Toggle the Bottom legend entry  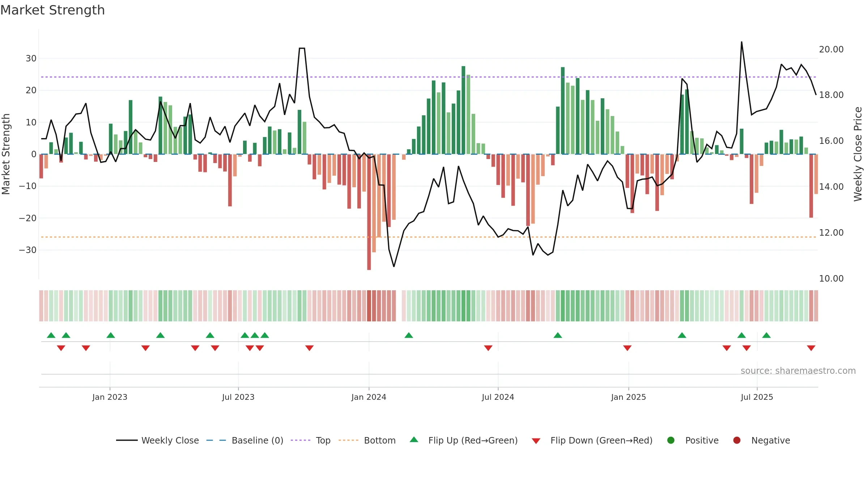[x=367, y=440]
